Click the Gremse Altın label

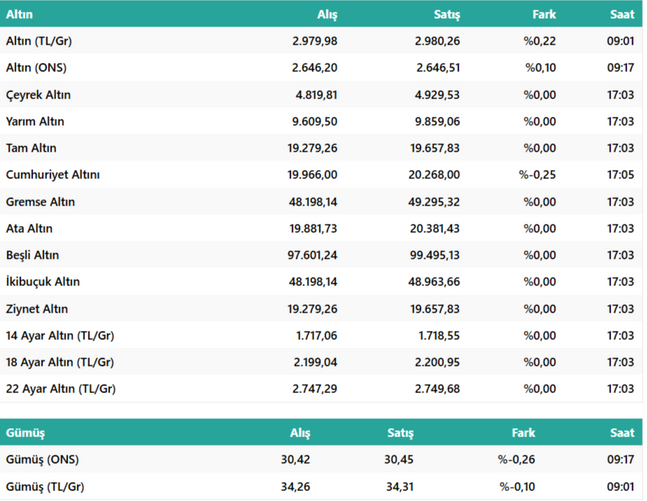pyautogui.click(x=40, y=202)
